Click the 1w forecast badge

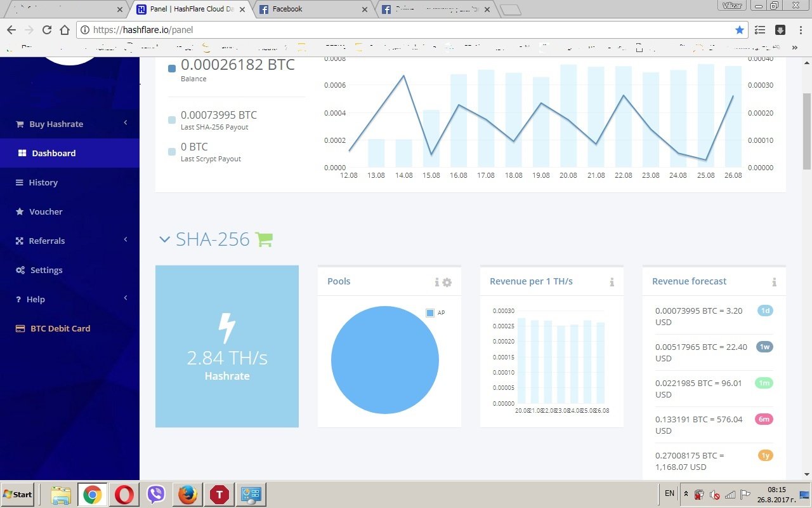[x=765, y=347]
